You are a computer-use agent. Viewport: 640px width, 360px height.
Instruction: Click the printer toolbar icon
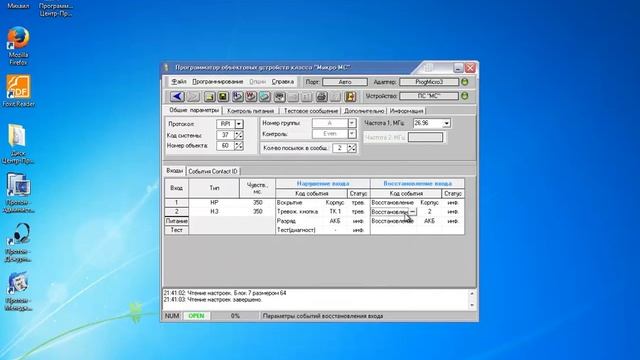[321, 96]
